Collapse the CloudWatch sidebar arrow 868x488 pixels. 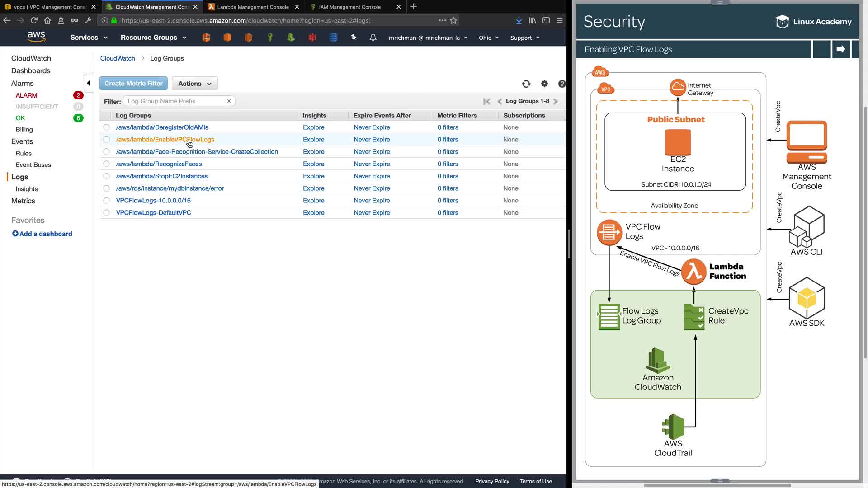(x=89, y=83)
